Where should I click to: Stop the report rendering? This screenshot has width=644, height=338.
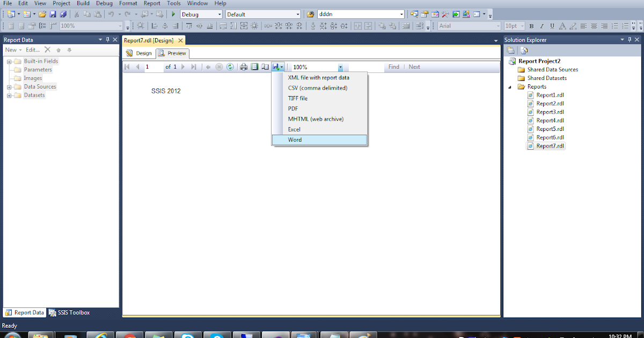coord(219,67)
